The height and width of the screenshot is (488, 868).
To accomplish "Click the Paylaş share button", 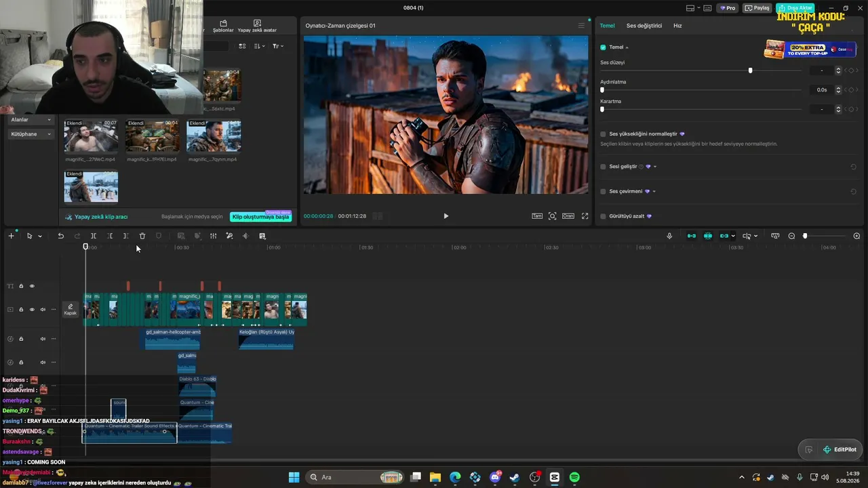I will (x=757, y=8).
